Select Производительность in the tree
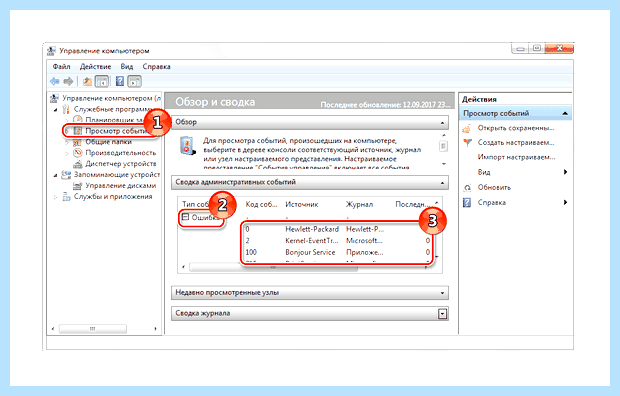 tap(121, 153)
